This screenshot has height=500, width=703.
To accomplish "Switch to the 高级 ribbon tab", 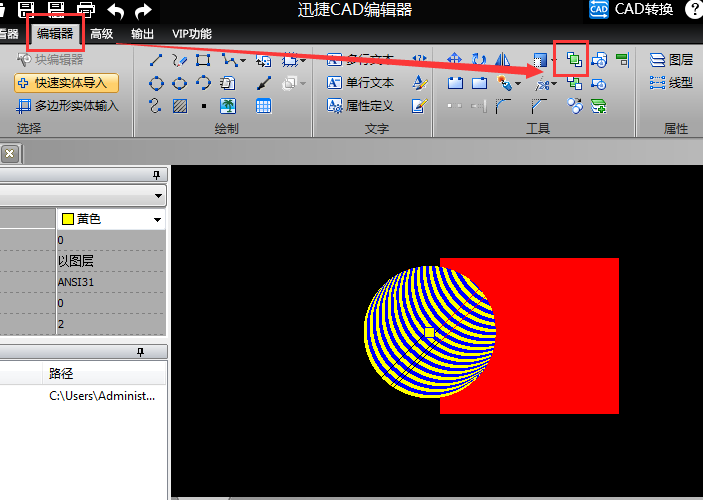I will coord(101,34).
